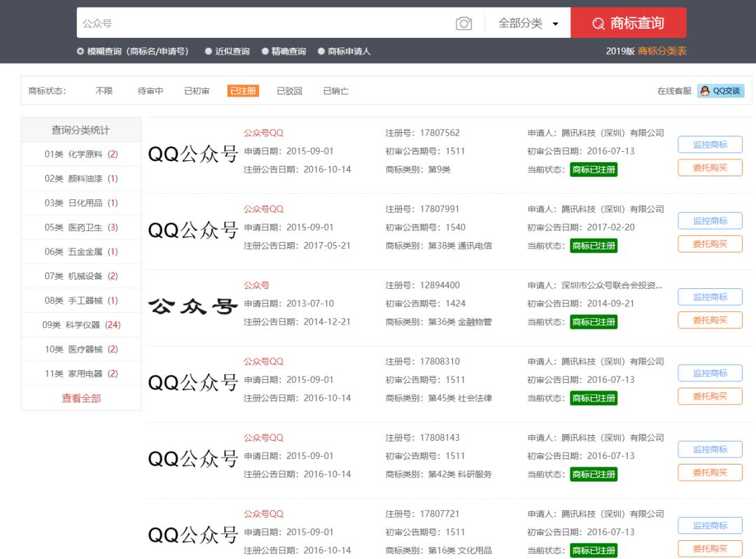Click the QQ公众号 logo image for 17807562

coord(193,154)
